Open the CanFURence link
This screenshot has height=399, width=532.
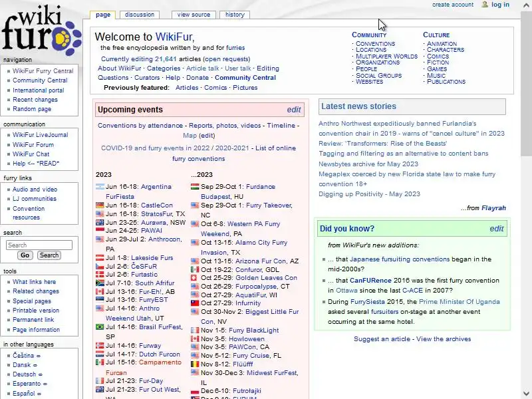tap(370, 281)
